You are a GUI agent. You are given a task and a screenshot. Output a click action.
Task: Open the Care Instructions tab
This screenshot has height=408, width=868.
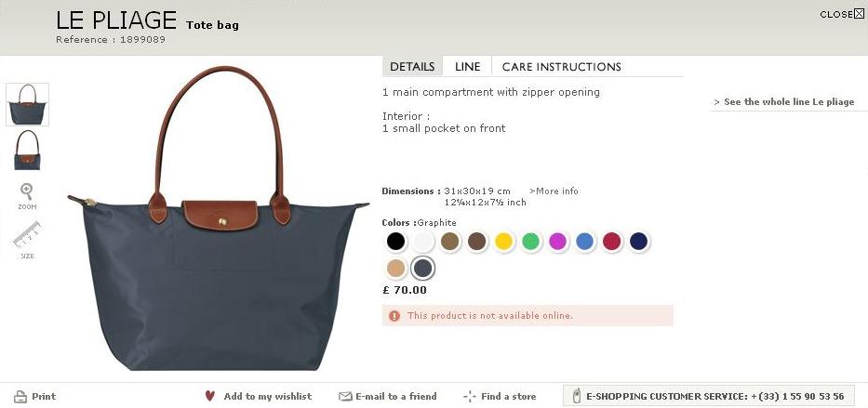click(x=561, y=67)
